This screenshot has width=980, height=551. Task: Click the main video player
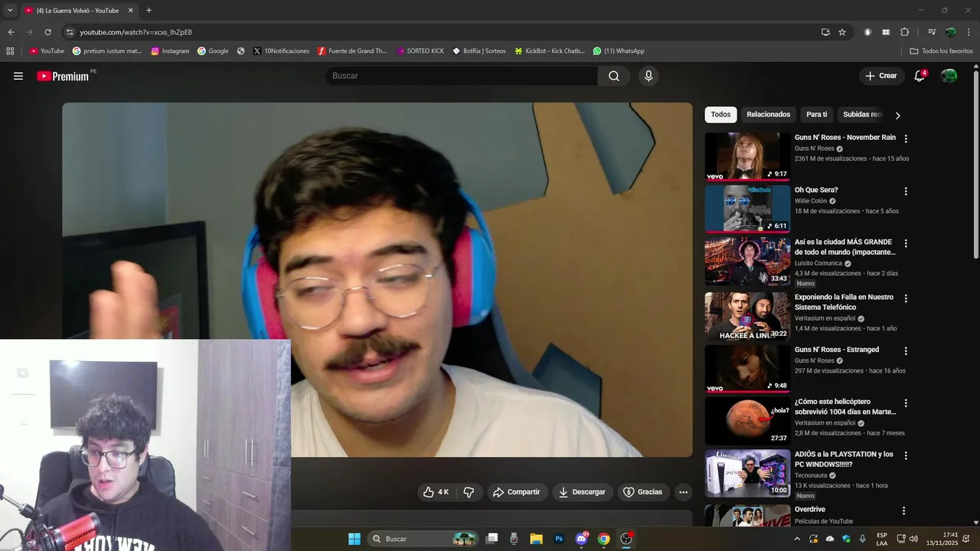(x=377, y=280)
